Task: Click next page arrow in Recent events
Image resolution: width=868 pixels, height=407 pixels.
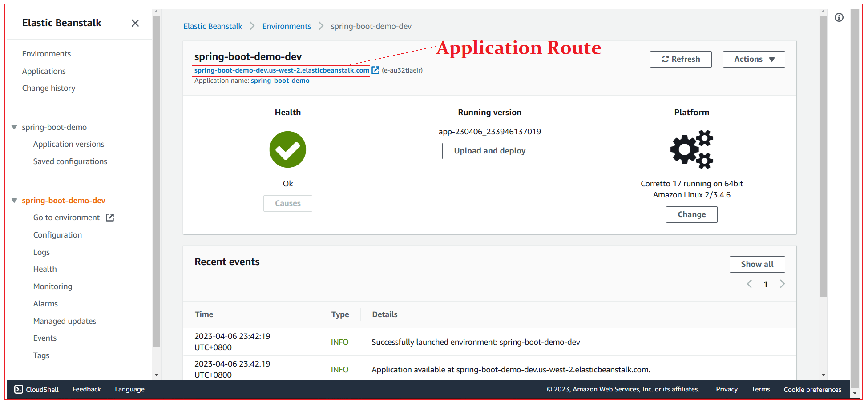Action: [783, 284]
